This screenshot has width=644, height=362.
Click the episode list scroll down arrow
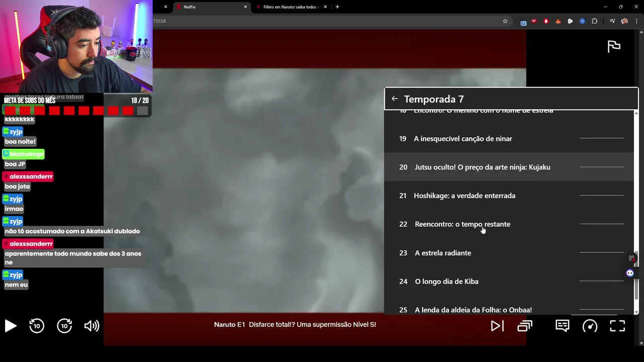[x=636, y=312]
